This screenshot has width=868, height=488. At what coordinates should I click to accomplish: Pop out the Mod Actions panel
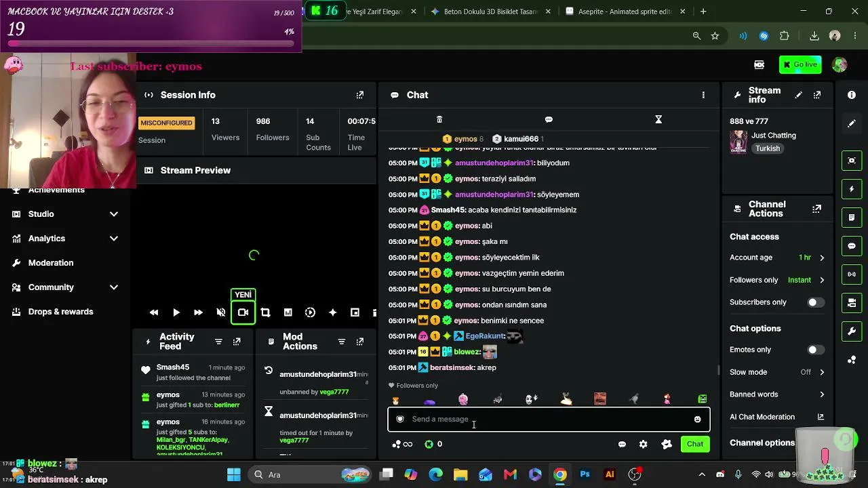360,342
